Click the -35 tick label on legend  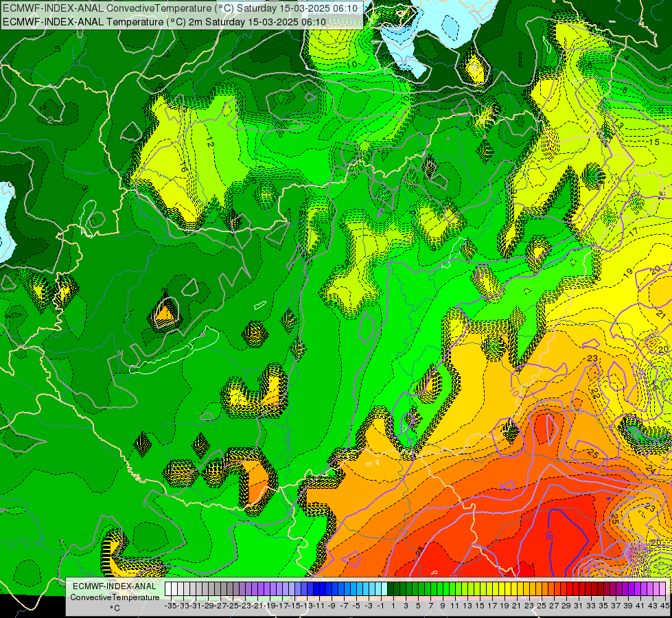pos(170,606)
